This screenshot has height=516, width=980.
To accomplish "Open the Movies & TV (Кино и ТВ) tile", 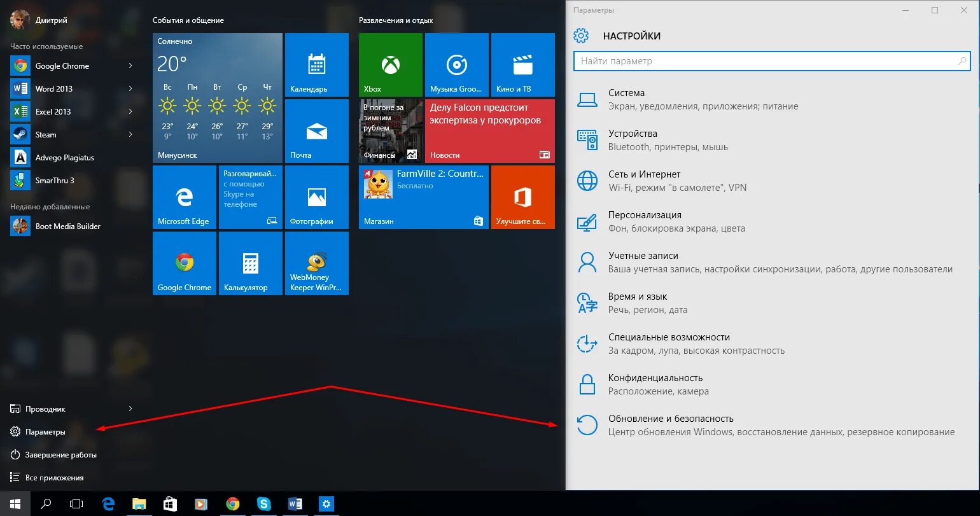I will coord(523,65).
